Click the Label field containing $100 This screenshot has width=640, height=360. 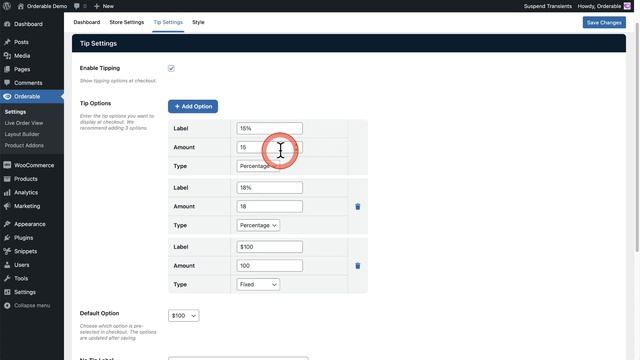[x=269, y=247]
